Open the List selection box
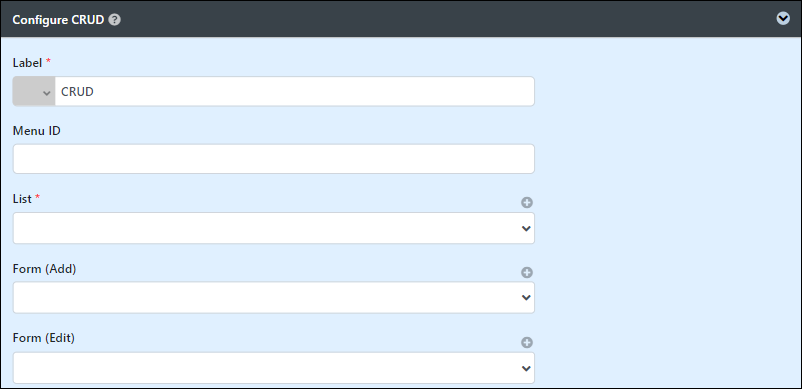This screenshot has height=389, width=802. point(274,228)
